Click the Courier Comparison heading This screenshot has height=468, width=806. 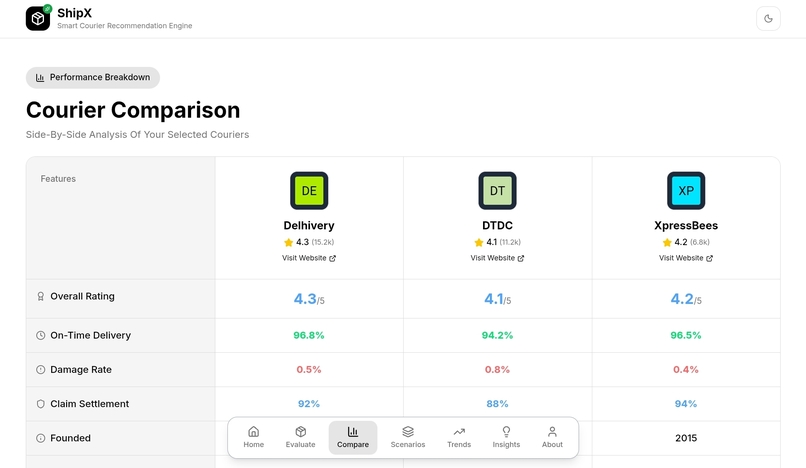[x=133, y=110]
